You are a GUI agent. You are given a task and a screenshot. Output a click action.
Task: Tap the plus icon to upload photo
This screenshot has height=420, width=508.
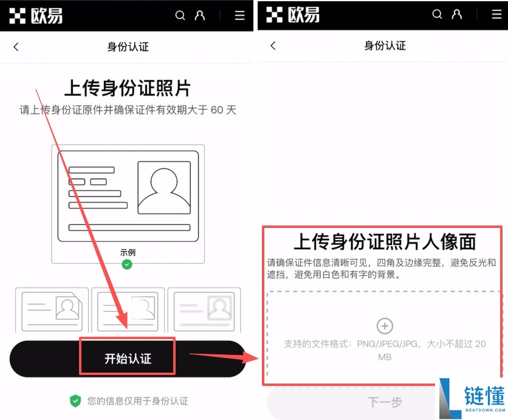[385, 326]
